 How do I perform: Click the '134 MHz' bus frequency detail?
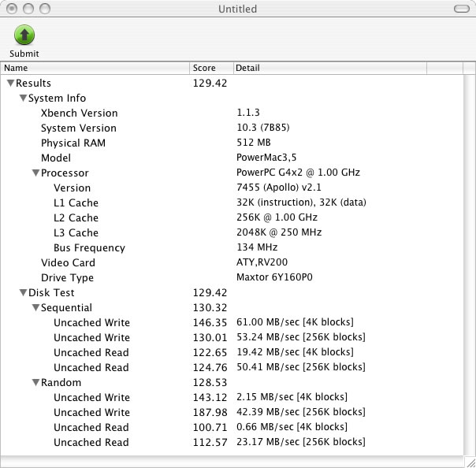tap(257, 247)
